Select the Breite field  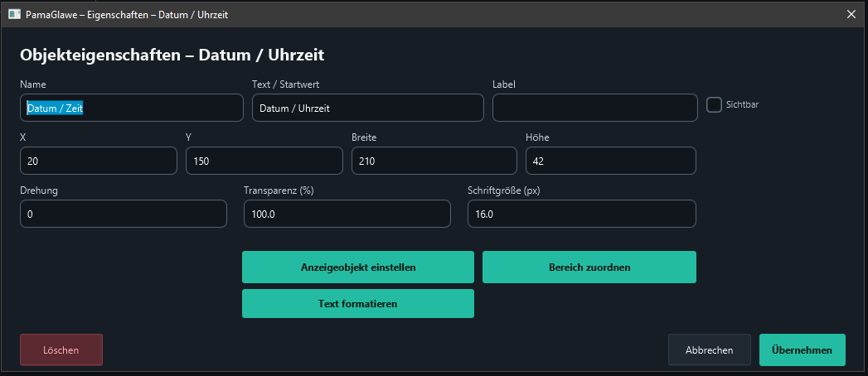coord(434,161)
